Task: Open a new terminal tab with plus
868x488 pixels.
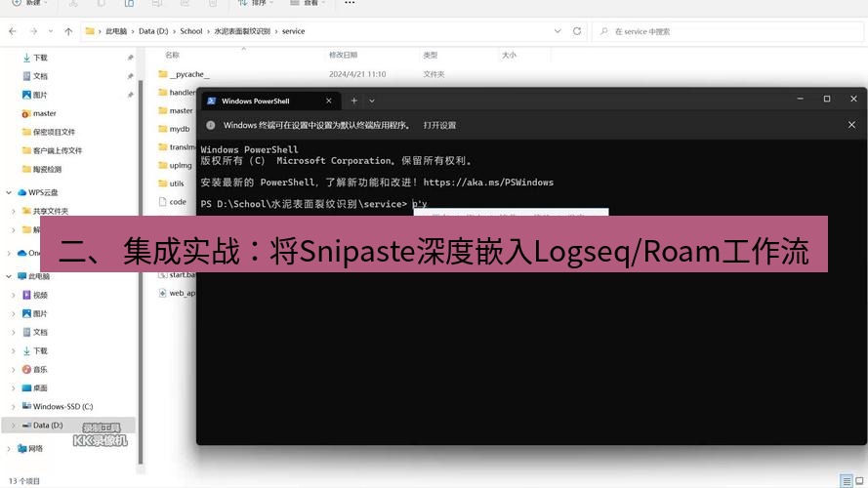Action: (353, 101)
